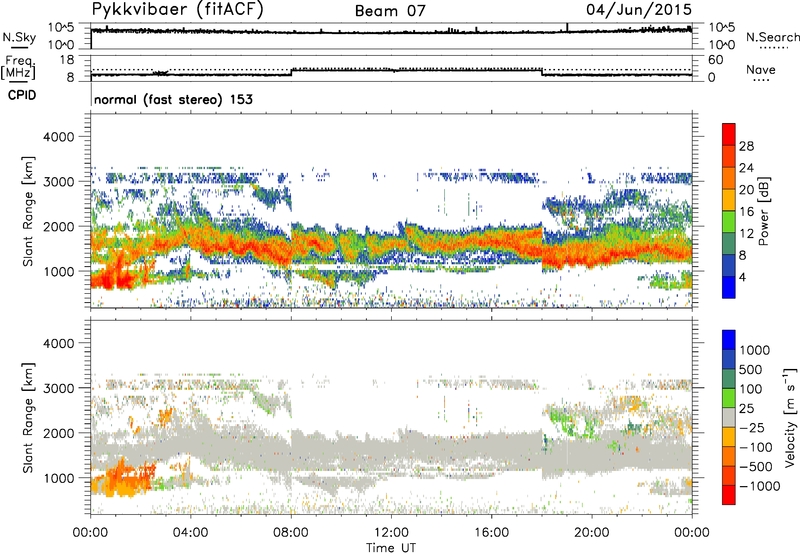The image size is (800, 554).
Task: Click the 'Freq. [MHz]' label
Action: click(19, 68)
